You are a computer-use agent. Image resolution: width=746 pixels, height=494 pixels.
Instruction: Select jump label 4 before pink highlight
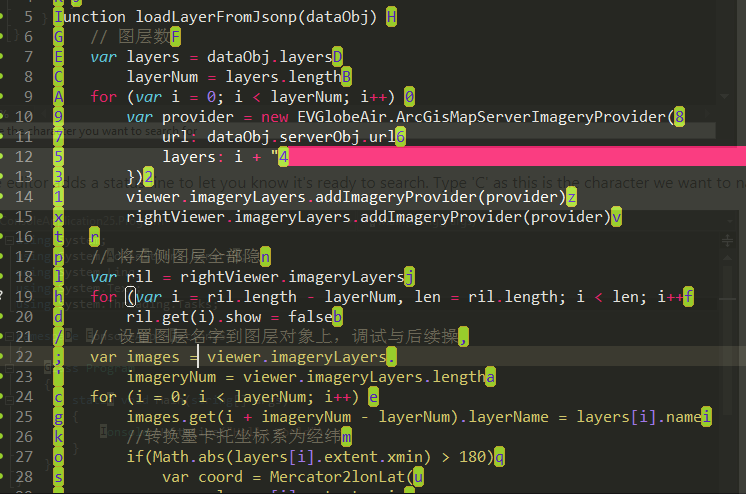[284, 157]
